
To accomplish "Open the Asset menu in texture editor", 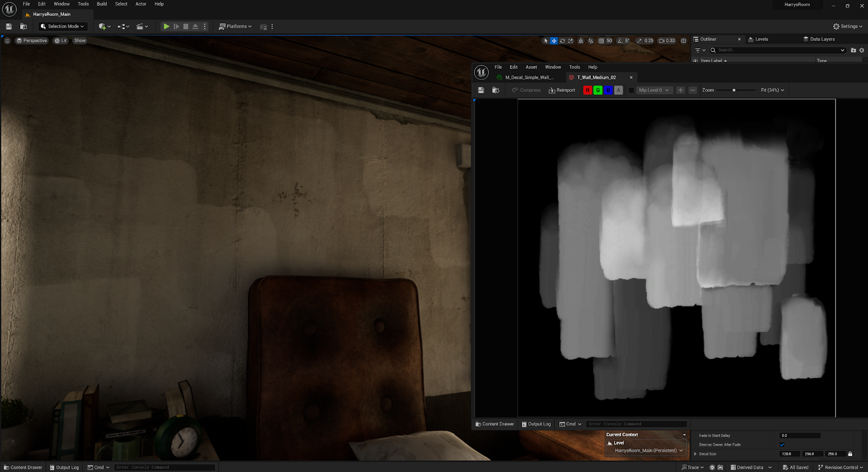I will pyautogui.click(x=531, y=67).
